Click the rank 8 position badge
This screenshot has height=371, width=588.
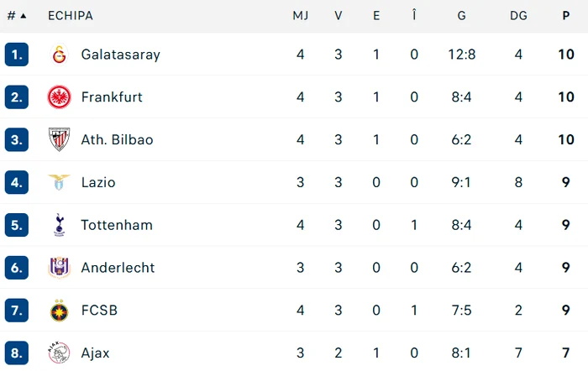point(17,353)
